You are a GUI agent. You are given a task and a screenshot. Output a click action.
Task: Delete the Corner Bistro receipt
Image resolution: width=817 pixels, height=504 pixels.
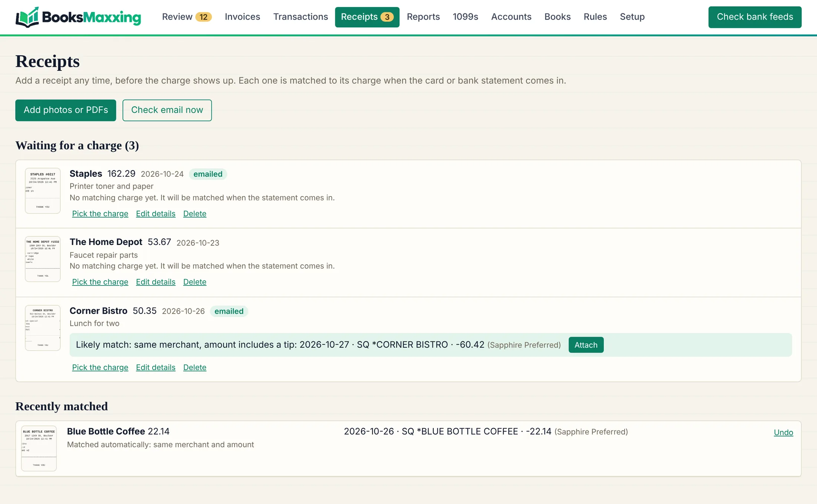tap(195, 367)
